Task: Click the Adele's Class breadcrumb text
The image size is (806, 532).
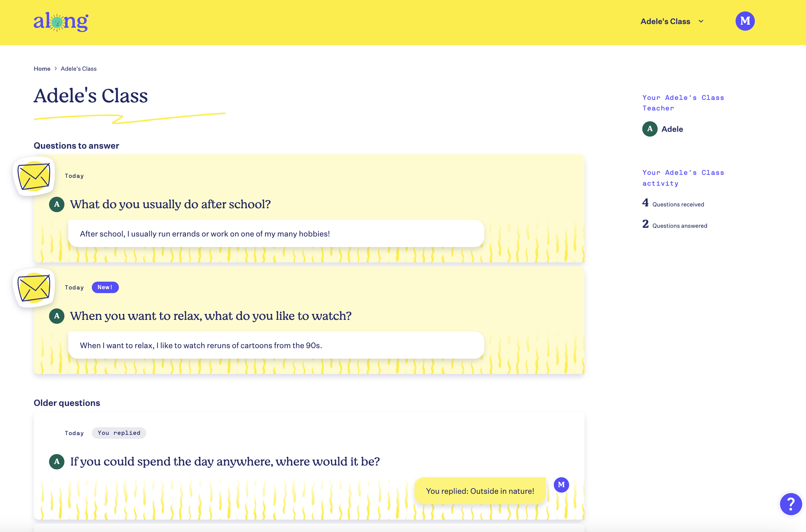Action: click(x=79, y=69)
